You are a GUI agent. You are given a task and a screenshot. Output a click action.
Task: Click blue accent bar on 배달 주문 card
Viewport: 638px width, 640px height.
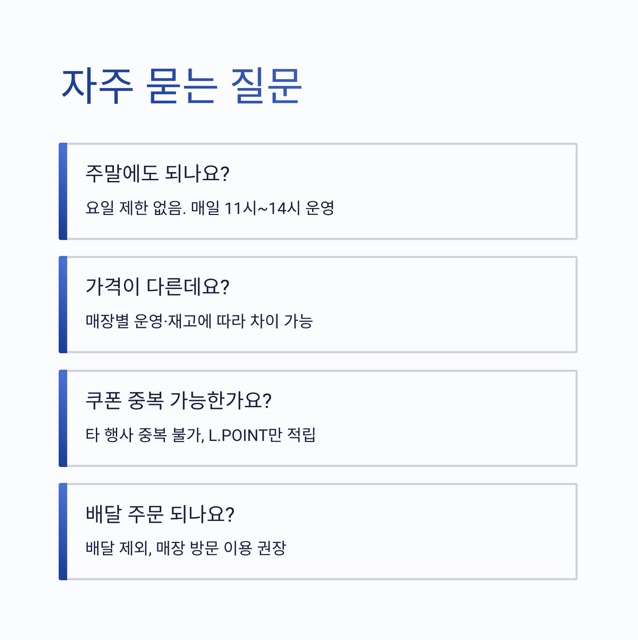pos(63,531)
